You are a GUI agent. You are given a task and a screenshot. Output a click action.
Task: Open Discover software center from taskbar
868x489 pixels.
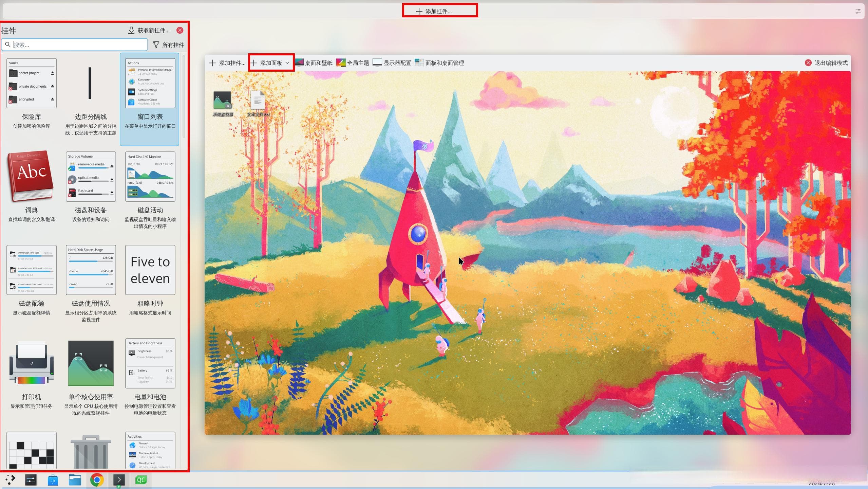[53, 479]
